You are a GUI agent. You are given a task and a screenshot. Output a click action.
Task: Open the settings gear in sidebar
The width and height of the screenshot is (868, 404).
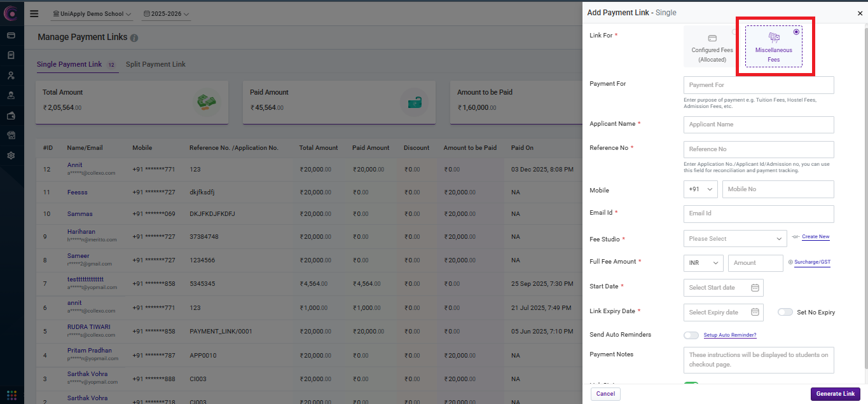coord(11,155)
